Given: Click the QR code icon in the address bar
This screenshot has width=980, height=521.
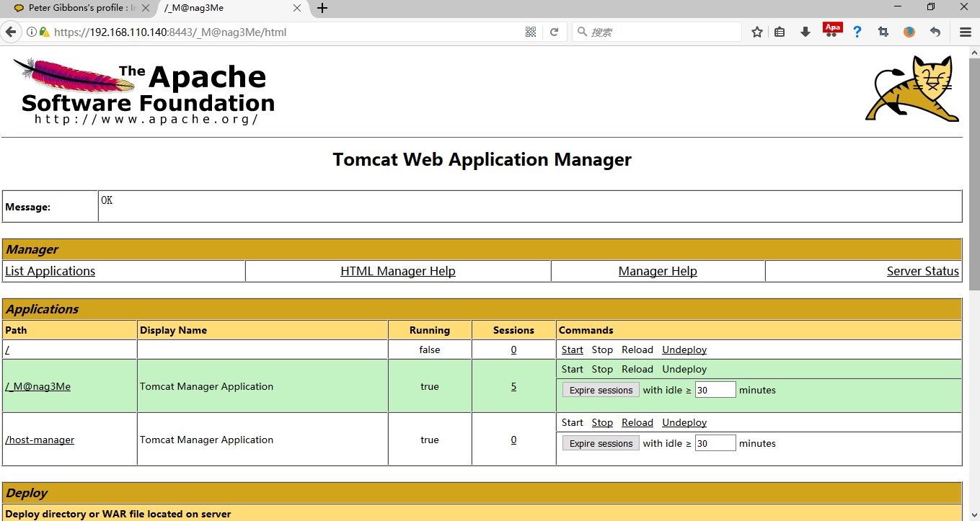Looking at the screenshot, I should pyautogui.click(x=531, y=32).
